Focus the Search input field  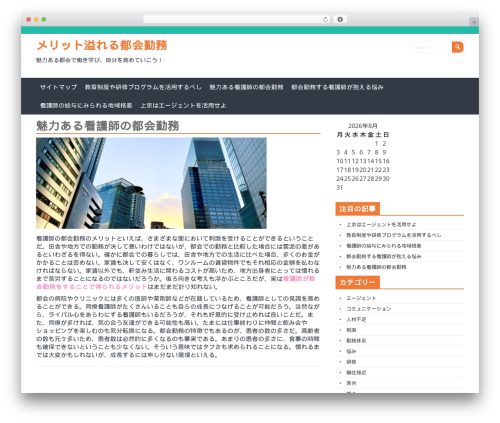[430, 47]
